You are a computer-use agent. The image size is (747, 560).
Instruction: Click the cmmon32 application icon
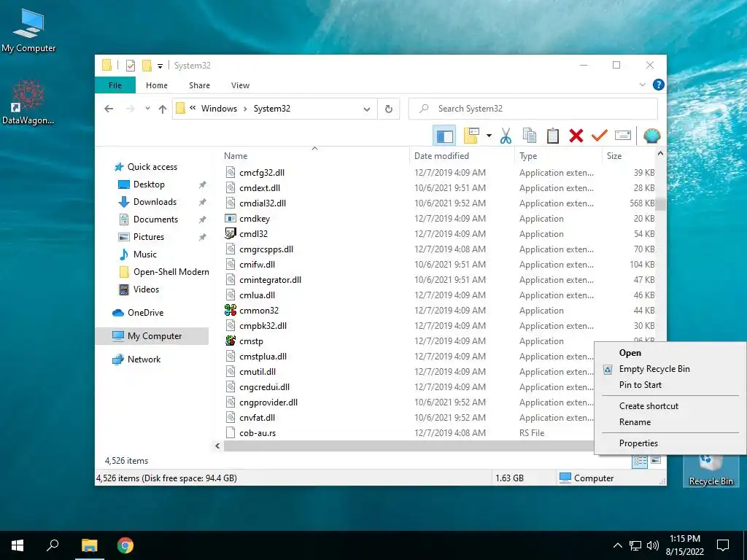coord(231,311)
